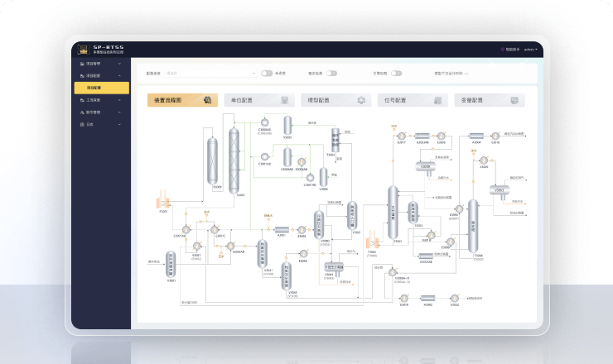Expand the bottom sidebar menu chevron
Image resolution: width=613 pixels, height=364 pixels.
coord(119,125)
